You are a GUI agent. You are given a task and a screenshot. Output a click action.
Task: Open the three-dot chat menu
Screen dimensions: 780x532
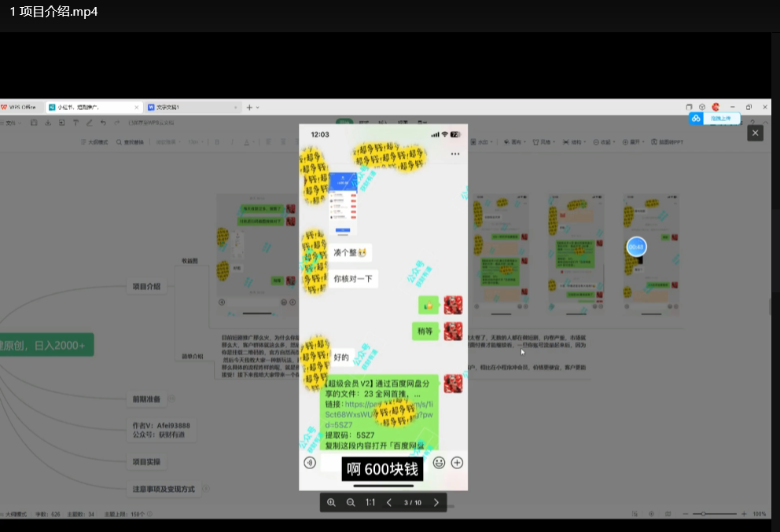(x=455, y=154)
